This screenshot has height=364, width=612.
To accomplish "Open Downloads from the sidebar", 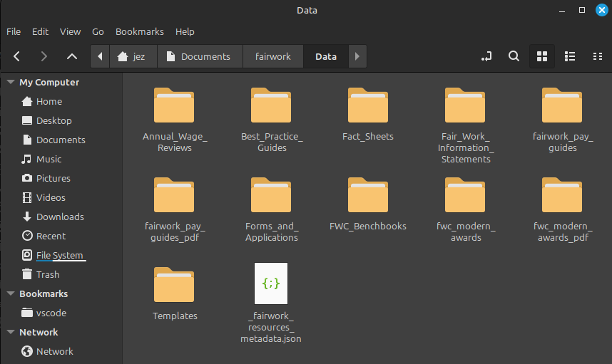I will pyautogui.click(x=60, y=217).
